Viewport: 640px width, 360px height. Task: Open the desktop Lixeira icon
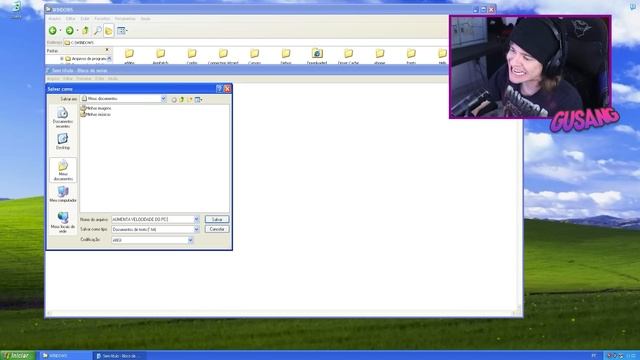tap(16, 9)
